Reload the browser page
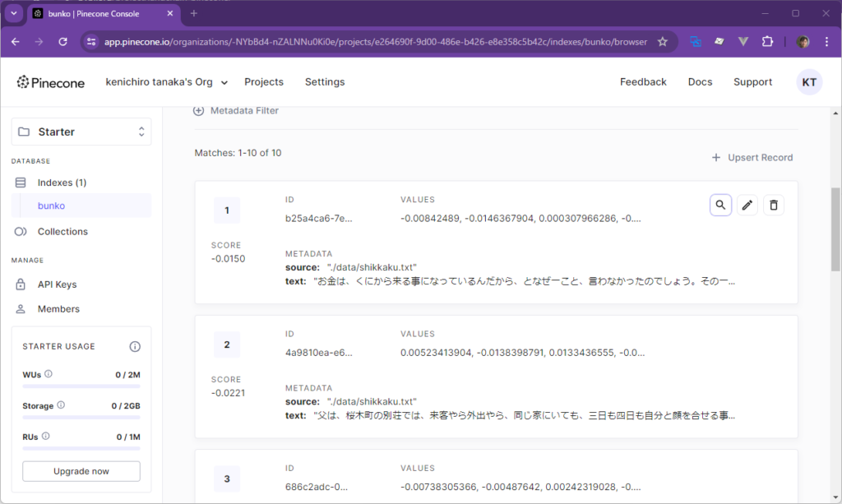The height and width of the screenshot is (504, 842). pos(62,42)
